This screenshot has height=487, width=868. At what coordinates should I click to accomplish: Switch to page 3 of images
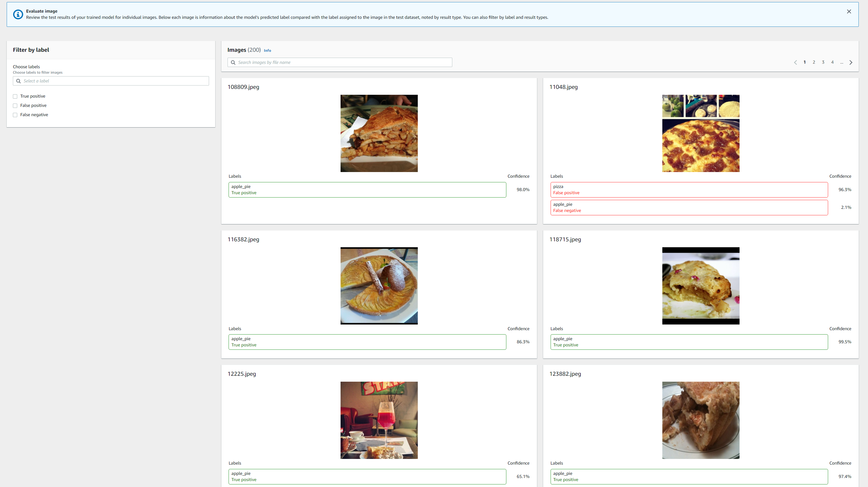823,62
